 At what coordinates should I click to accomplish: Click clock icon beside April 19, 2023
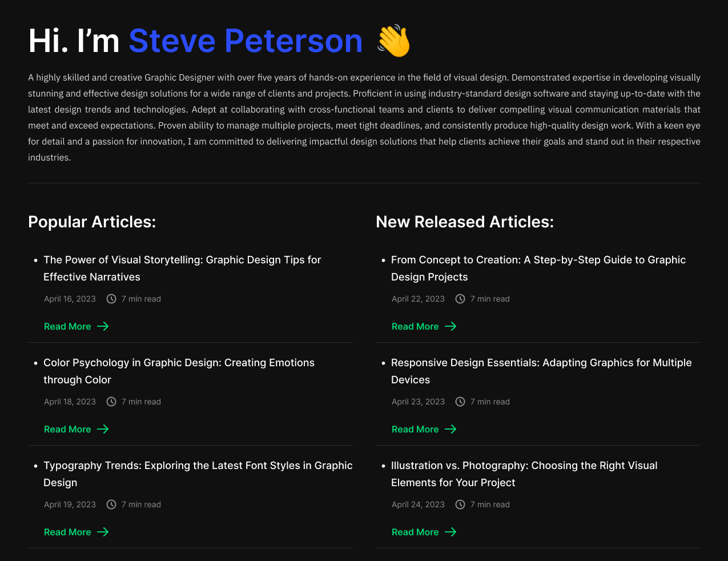[x=111, y=504]
